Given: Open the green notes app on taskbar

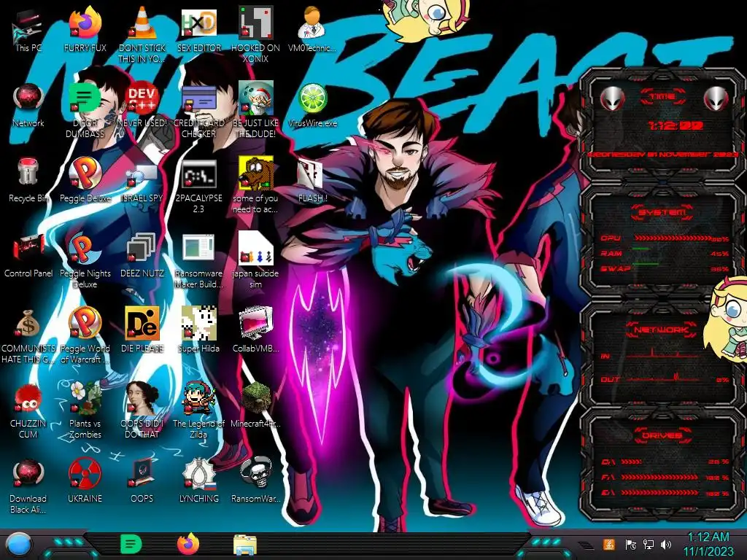Looking at the screenshot, I should 131,544.
